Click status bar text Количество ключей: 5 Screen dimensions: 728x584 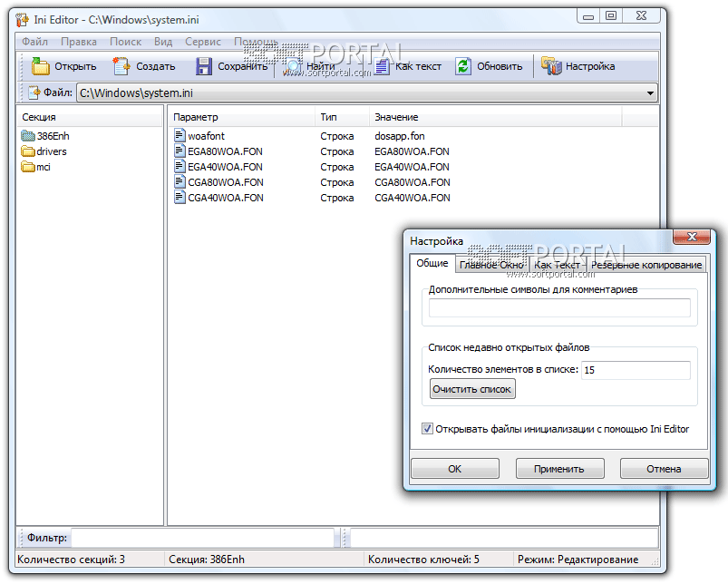[423, 560]
